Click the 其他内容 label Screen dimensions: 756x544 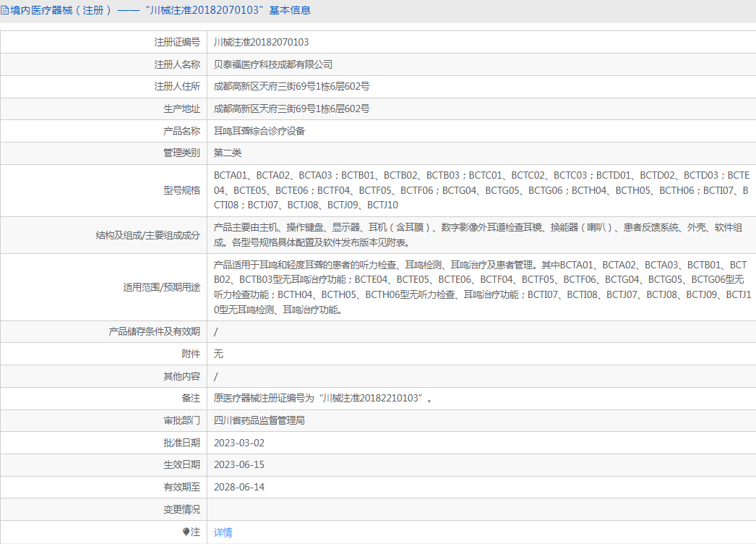click(181, 376)
